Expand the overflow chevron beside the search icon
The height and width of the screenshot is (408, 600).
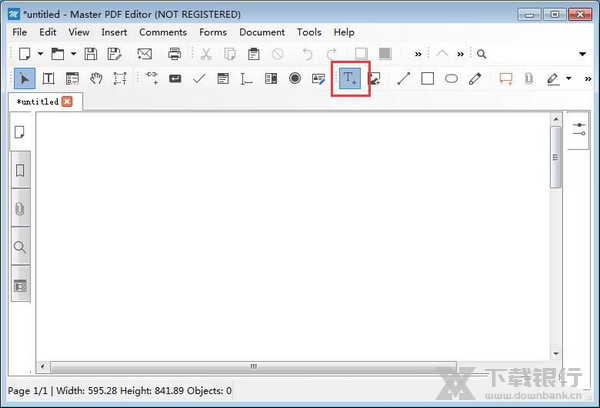coord(460,54)
